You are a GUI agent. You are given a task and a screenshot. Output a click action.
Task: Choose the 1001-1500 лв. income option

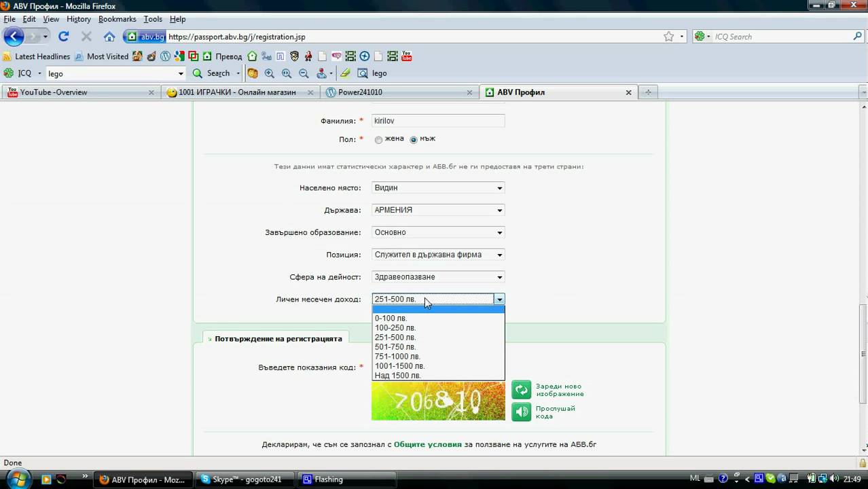pos(438,366)
